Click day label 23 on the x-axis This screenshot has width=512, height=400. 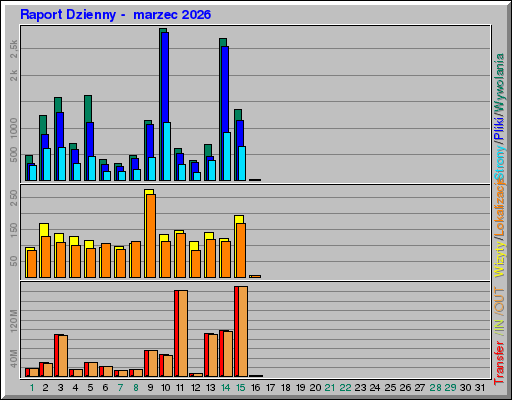[x=360, y=388]
